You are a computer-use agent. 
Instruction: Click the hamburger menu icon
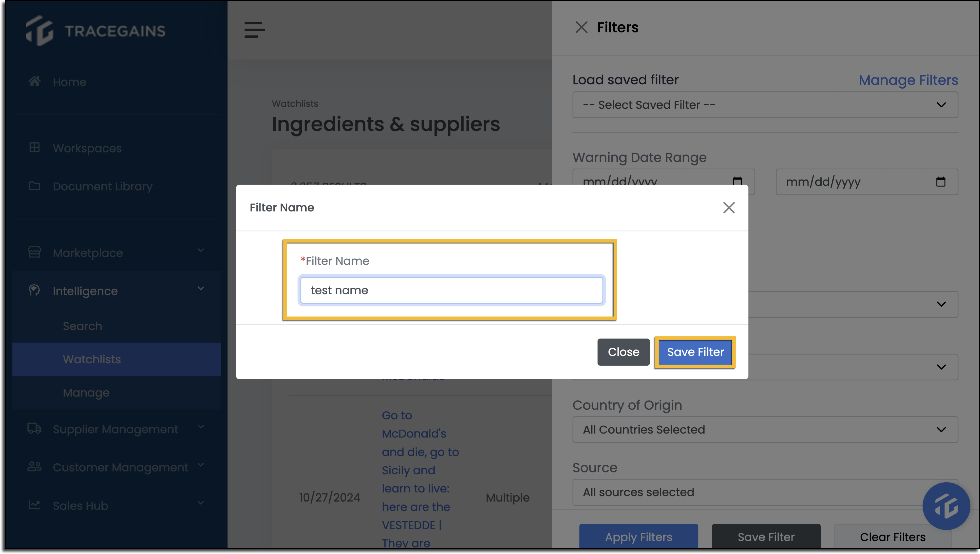tap(255, 30)
